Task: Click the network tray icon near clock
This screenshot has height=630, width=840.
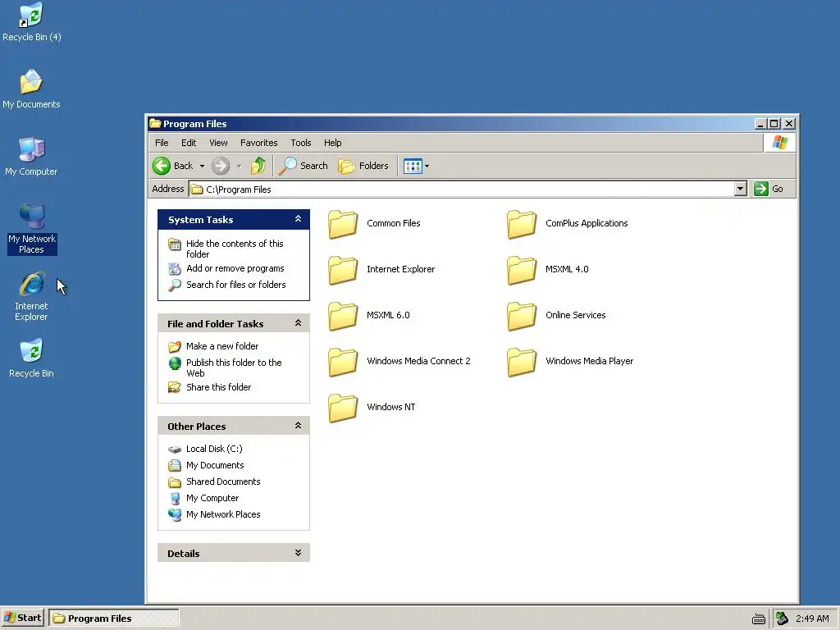Action: coord(782,619)
